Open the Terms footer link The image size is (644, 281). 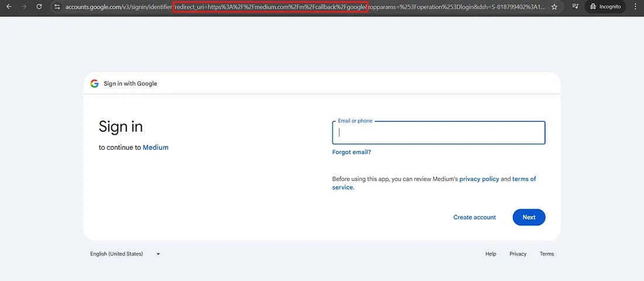(547, 254)
